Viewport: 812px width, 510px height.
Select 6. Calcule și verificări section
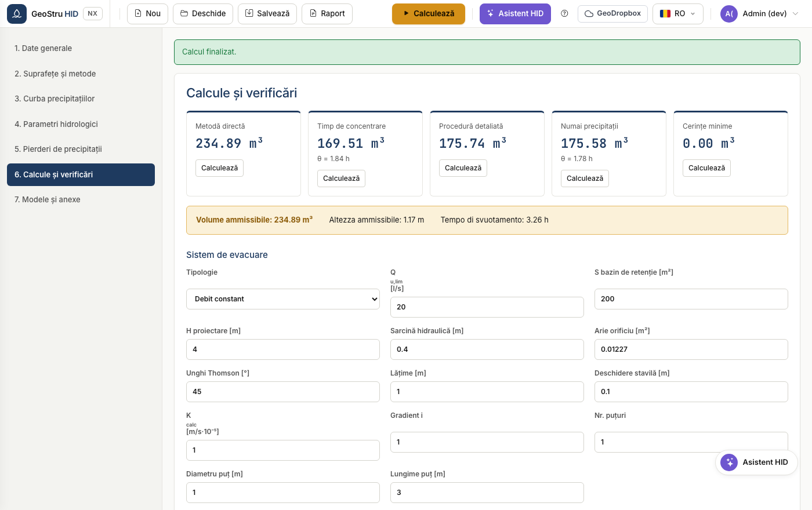(81, 174)
